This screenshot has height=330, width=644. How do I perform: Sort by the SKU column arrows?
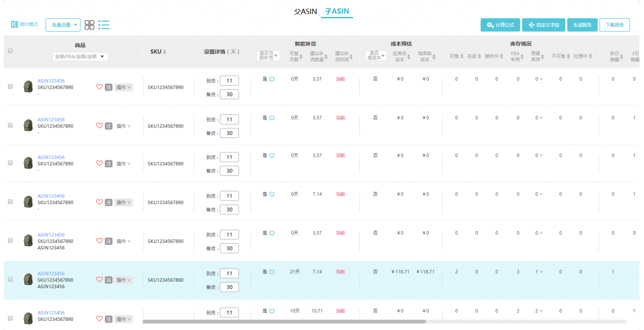click(164, 52)
